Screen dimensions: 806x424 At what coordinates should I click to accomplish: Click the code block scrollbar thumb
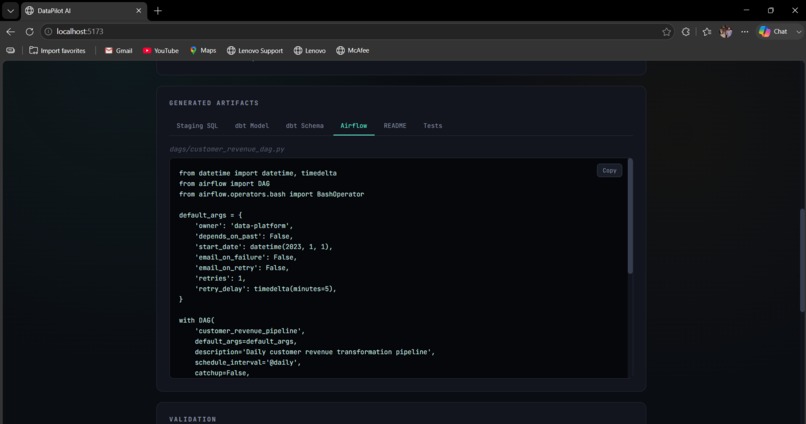pyautogui.click(x=630, y=216)
